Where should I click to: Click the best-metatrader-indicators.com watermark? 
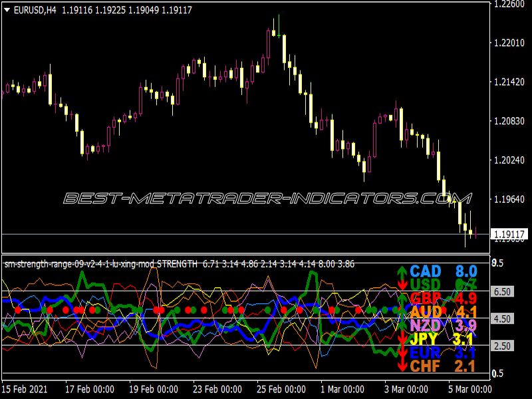tap(268, 198)
